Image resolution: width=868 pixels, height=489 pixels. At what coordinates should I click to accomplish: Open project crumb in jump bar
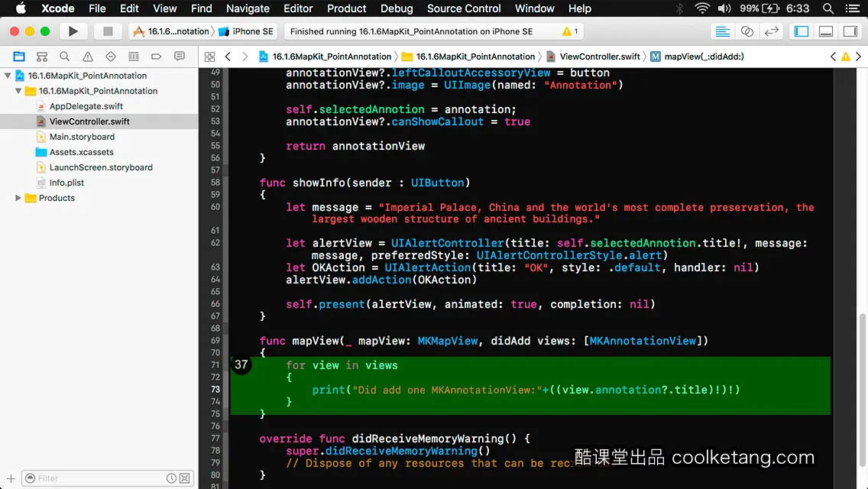click(325, 57)
